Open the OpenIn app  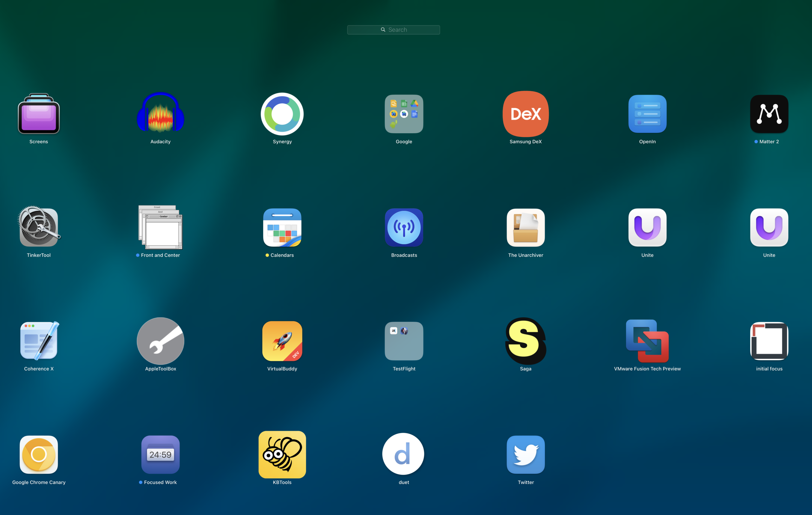647,114
